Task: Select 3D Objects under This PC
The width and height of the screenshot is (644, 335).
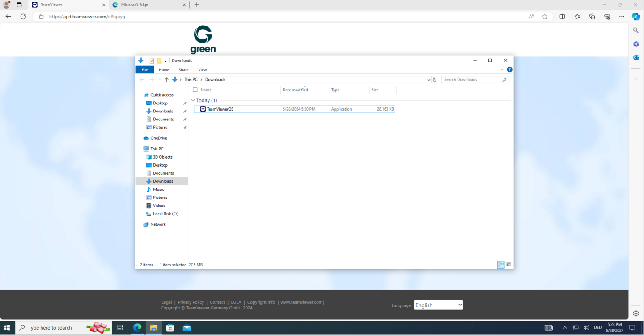Action: click(162, 157)
